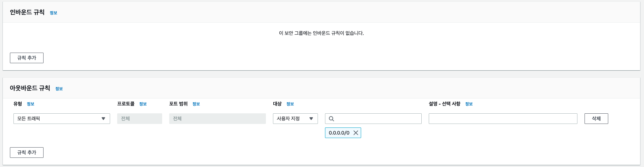Focus the destination search input field
The image size is (644, 167).
(373, 119)
